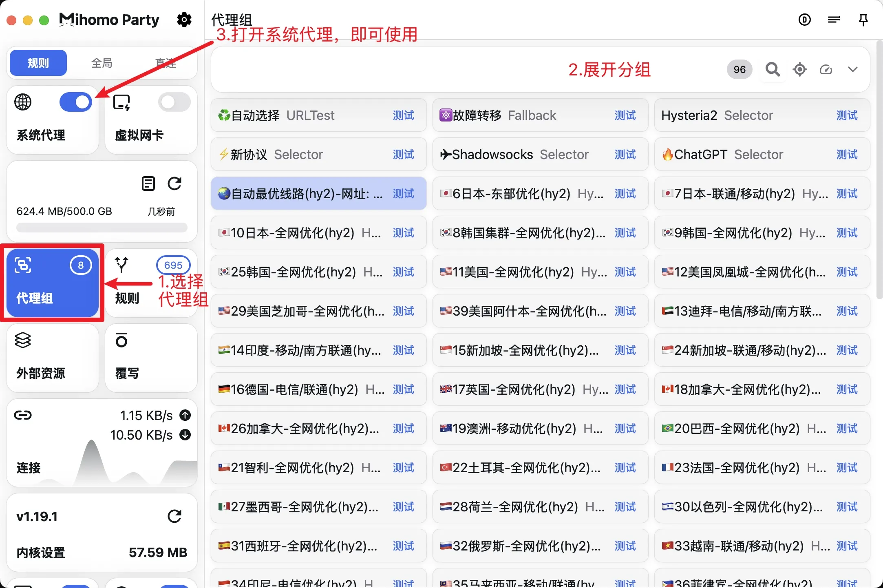Click the traffic usage progress bar
Image resolution: width=883 pixels, height=588 pixels.
pyautogui.click(x=102, y=227)
